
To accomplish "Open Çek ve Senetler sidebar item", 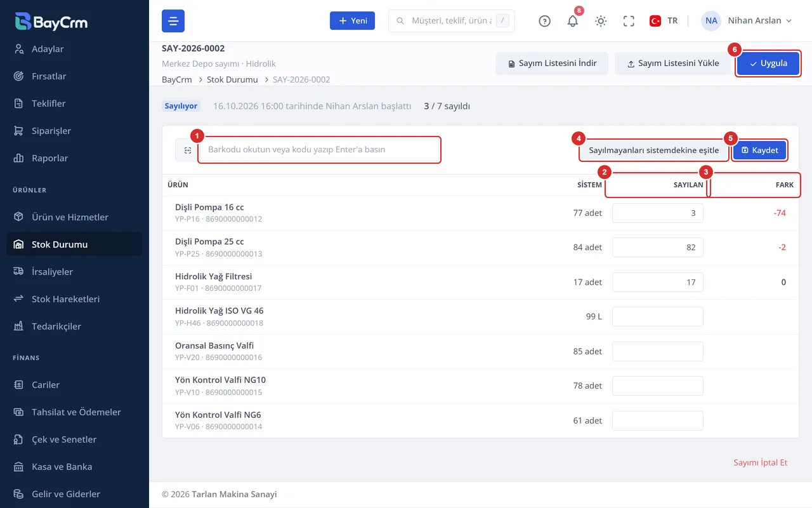I will point(74,439).
